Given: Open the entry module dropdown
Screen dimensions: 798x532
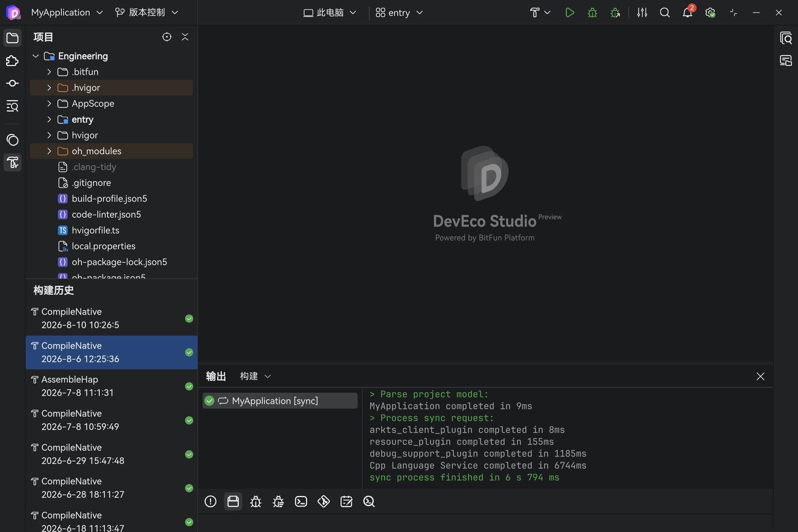Looking at the screenshot, I should [x=399, y=12].
